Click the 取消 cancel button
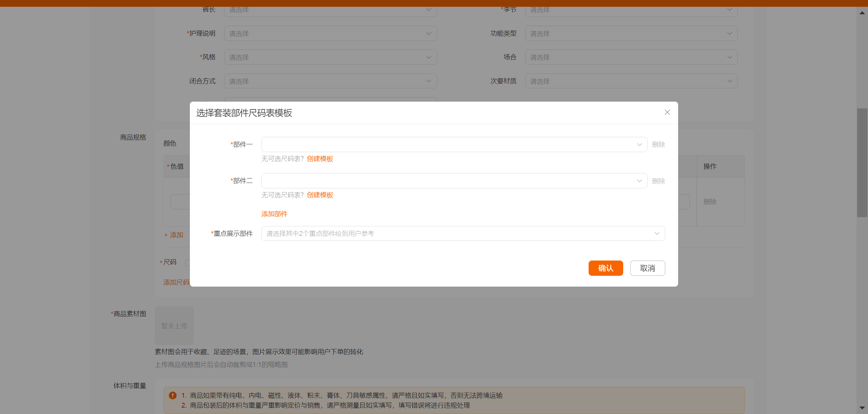868x414 pixels. point(647,268)
